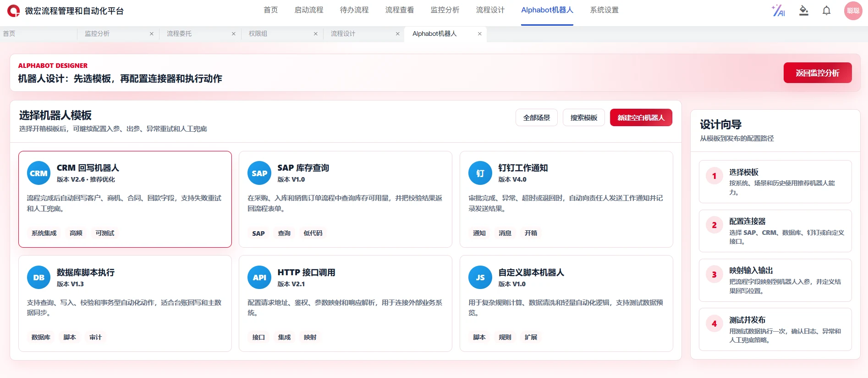Click step 4 number badge
Image resolution: width=868 pixels, height=378 pixels.
(714, 323)
